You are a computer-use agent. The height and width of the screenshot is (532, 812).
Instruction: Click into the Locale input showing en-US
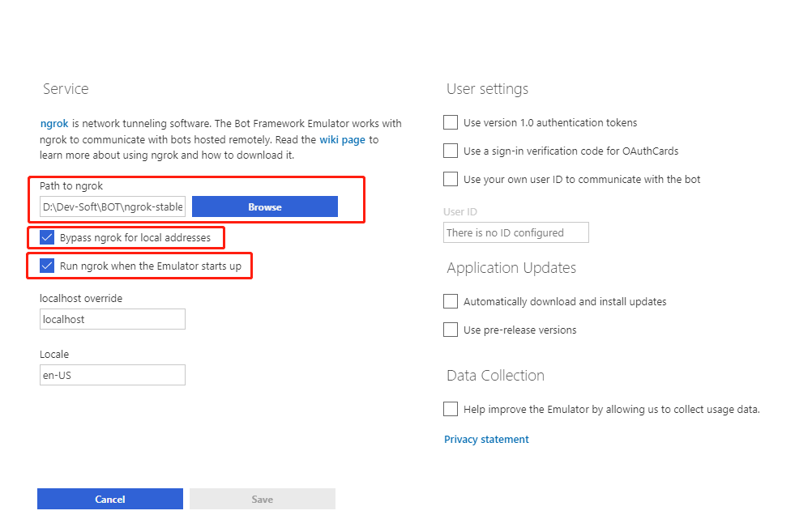coord(113,375)
